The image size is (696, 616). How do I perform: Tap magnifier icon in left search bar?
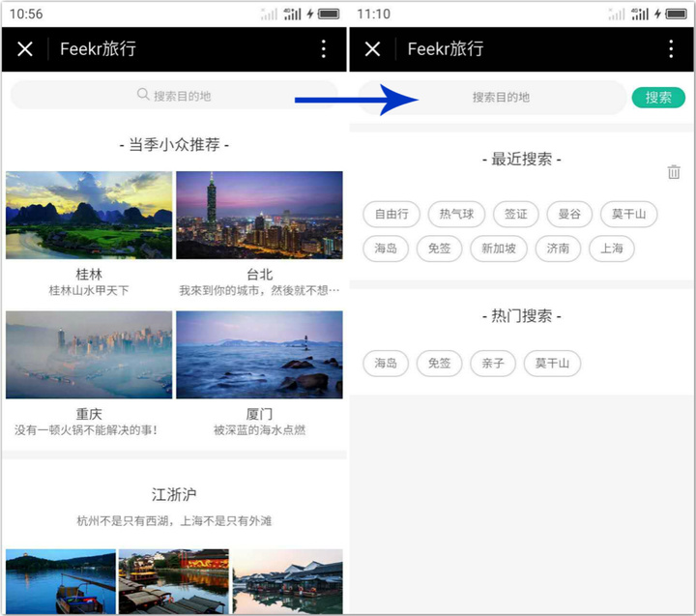pos(143,94)
